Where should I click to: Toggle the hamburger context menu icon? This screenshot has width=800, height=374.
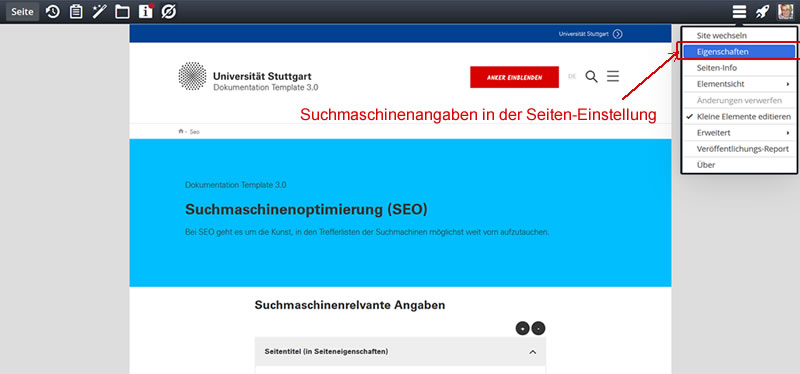pos(739,12)
